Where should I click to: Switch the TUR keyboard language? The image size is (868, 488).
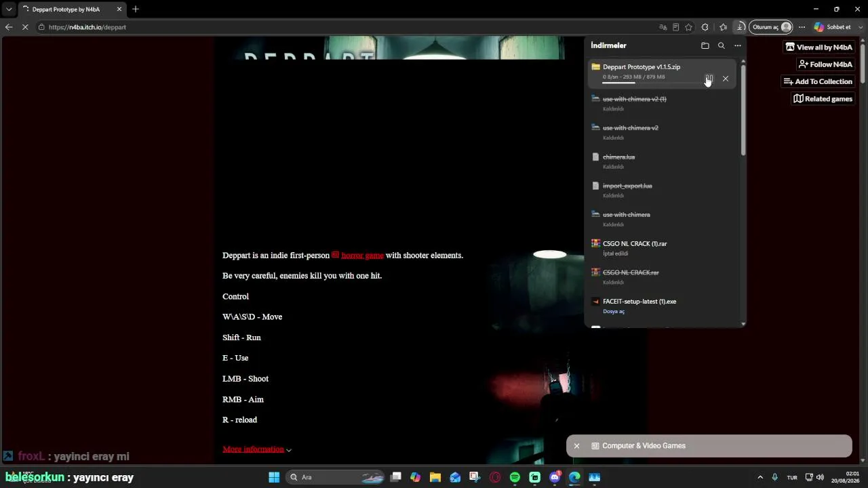click(x=792, y=477)
